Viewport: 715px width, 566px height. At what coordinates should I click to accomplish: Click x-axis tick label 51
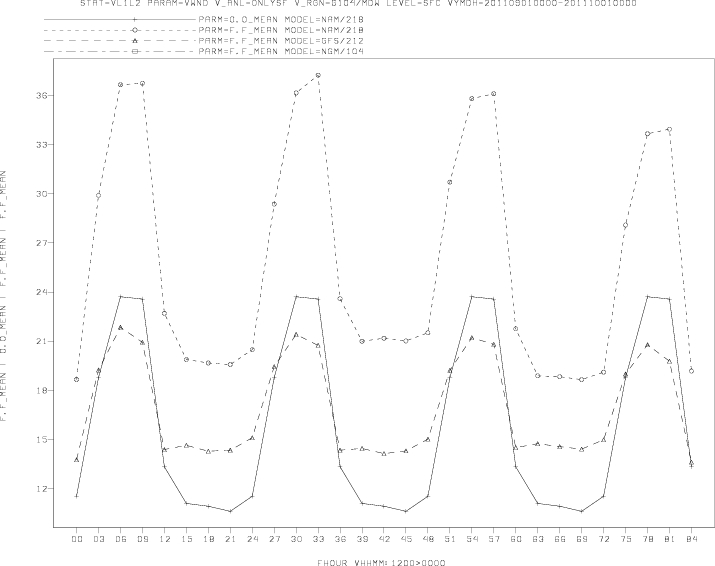tap(450, 539)
